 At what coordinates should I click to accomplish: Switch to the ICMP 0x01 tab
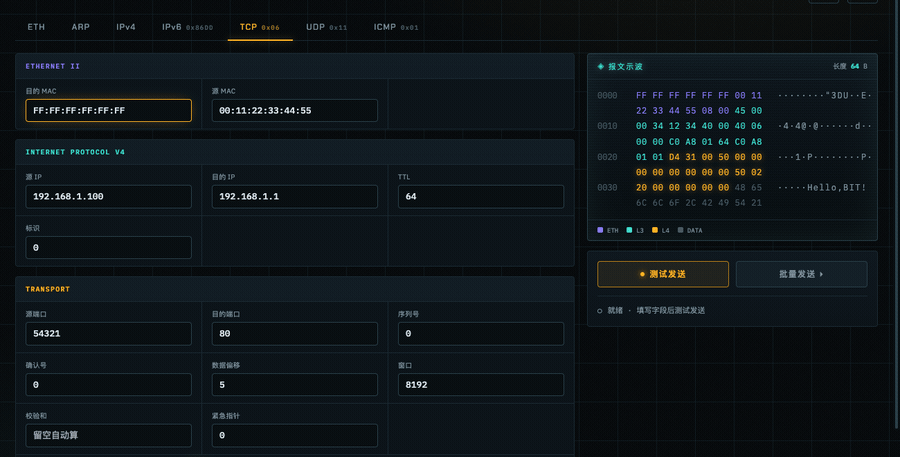tap(396, 27)
